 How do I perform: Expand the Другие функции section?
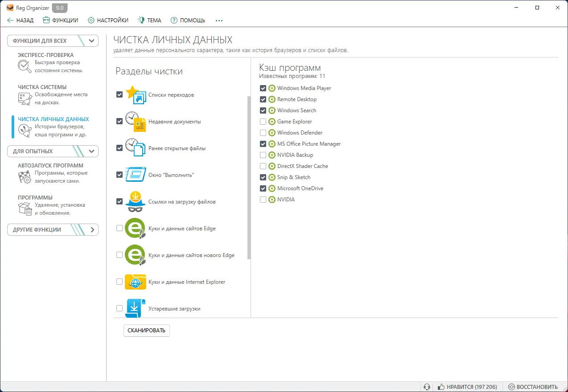click(53, 229)
